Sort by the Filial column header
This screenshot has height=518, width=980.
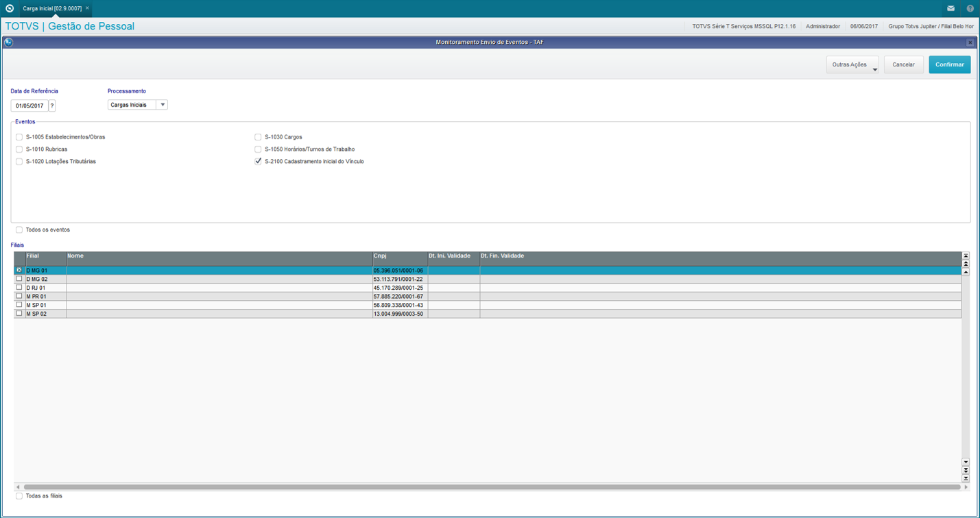pyautogui.click(x=45, y=259)
